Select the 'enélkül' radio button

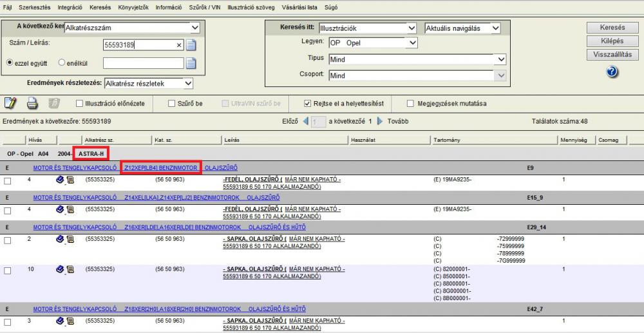62,62
